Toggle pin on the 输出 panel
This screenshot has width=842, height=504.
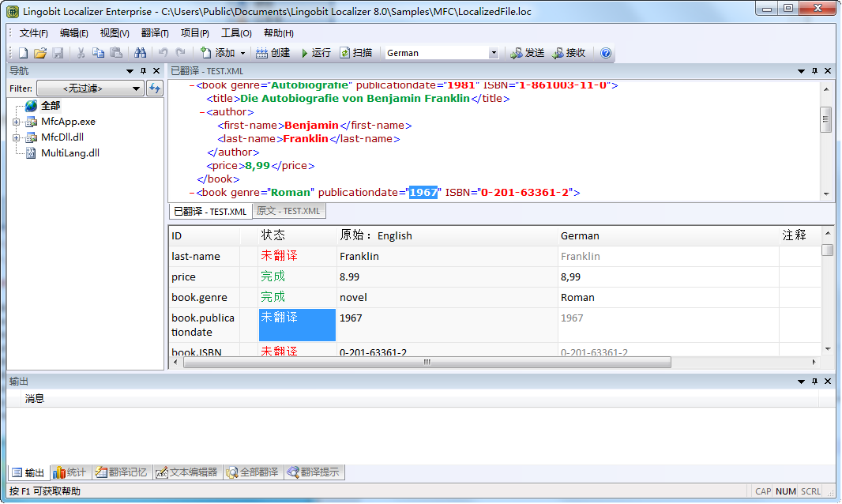pyautogui.click(x=815, y=382)
